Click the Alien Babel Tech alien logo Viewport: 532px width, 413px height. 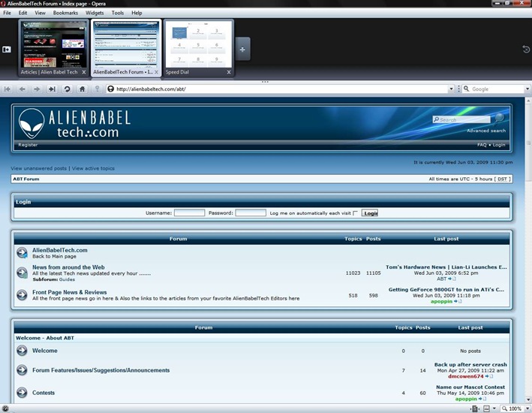coord(32,123)
